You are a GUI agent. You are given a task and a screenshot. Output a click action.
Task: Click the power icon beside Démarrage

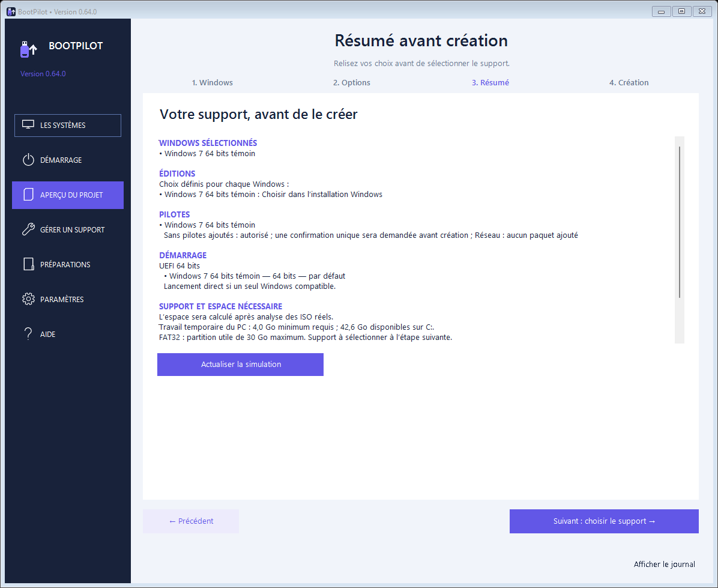pyautogui.click(x=28, y=160)
